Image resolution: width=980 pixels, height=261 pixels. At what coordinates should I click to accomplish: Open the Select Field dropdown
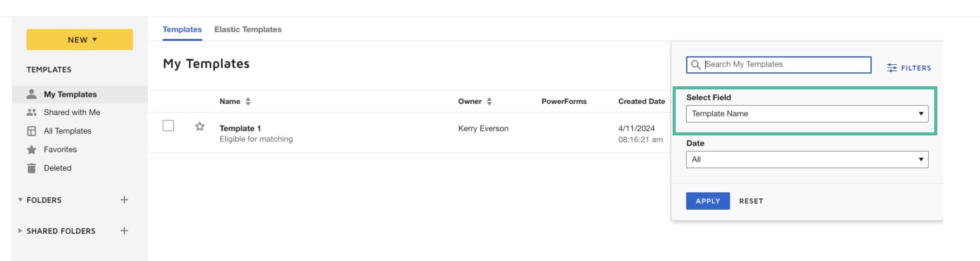806,114
